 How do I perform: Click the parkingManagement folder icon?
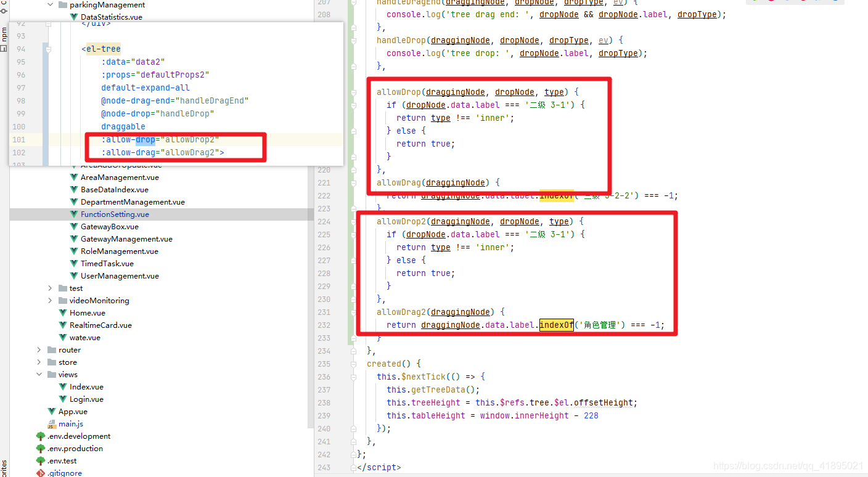(x=62, y=5)
